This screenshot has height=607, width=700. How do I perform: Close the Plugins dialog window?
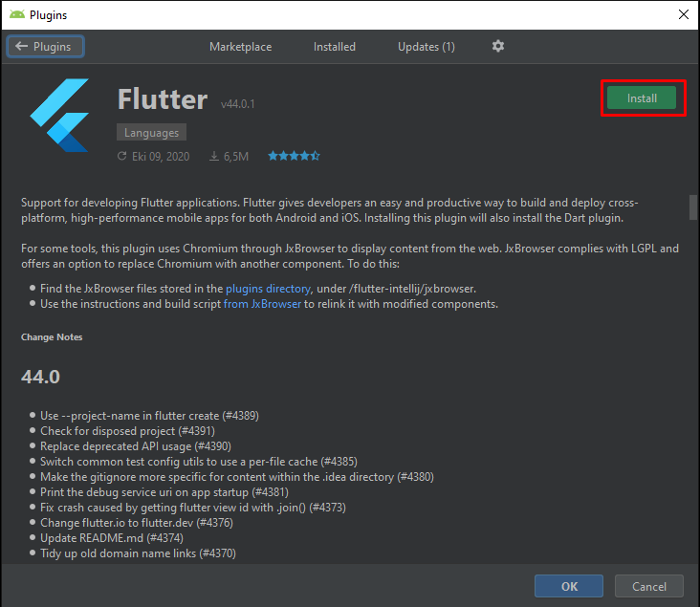click(683, 14)
